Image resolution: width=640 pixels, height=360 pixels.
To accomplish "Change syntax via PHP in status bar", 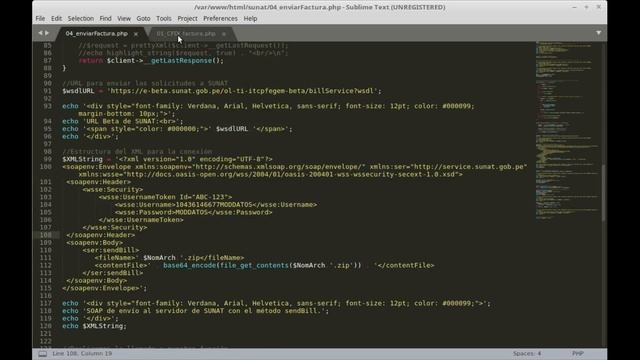I will (578, 353).
